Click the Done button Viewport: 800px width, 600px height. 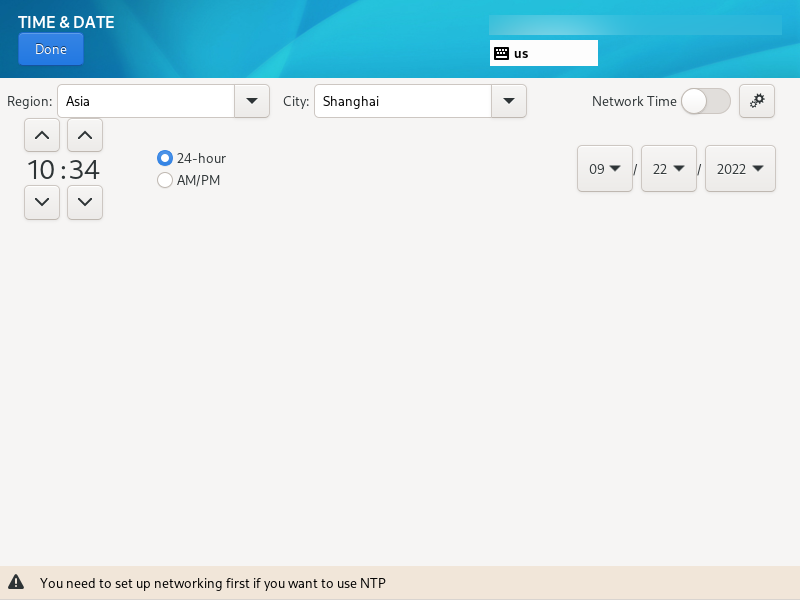click(x=51, y=49)
